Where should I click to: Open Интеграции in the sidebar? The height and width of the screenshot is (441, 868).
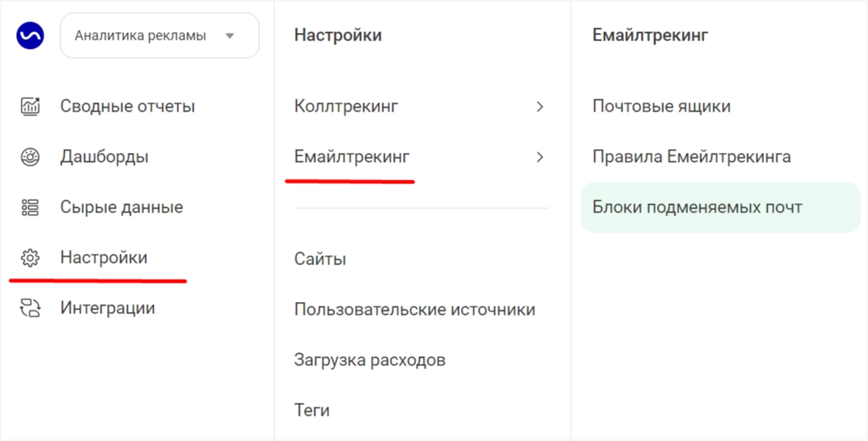(x=107, y=308)
